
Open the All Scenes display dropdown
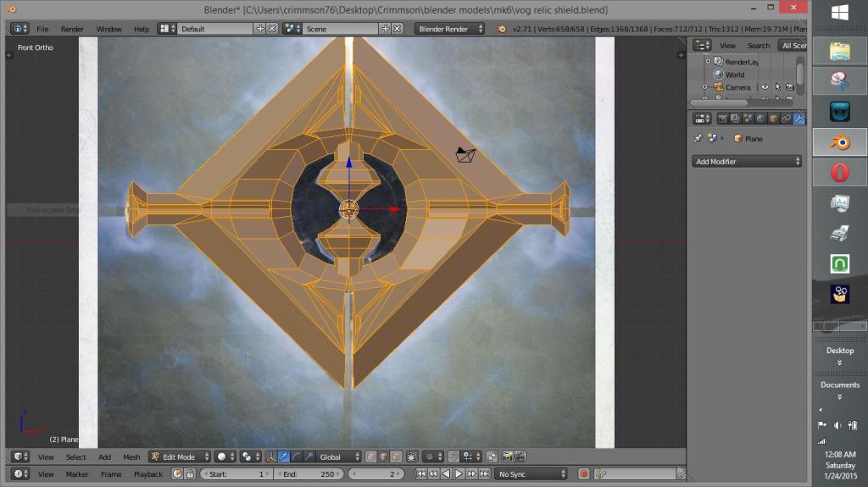793,46
